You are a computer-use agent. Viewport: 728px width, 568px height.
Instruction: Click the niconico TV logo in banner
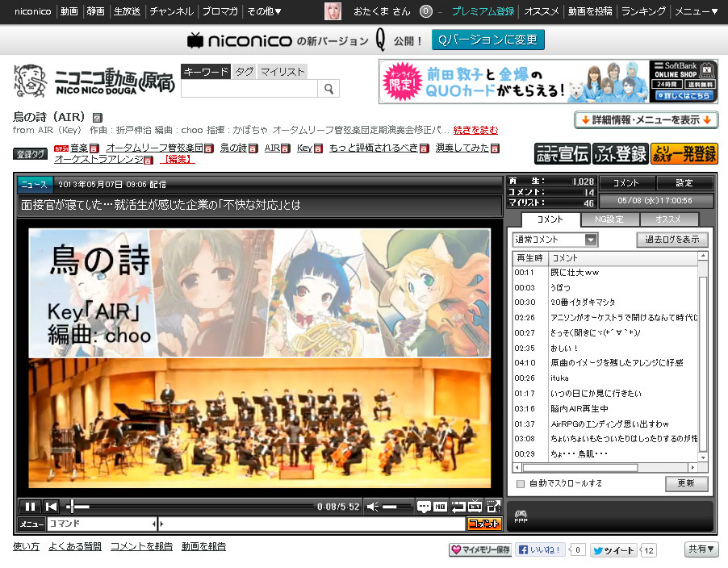click(240, 40)
